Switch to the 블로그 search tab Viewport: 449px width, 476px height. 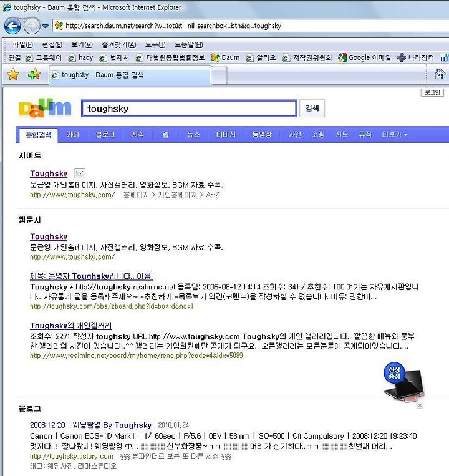click(105, 135)
